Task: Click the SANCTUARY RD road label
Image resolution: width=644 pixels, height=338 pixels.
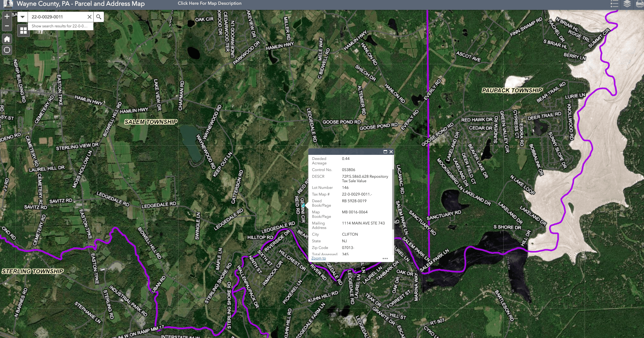Action: point(444,215)
